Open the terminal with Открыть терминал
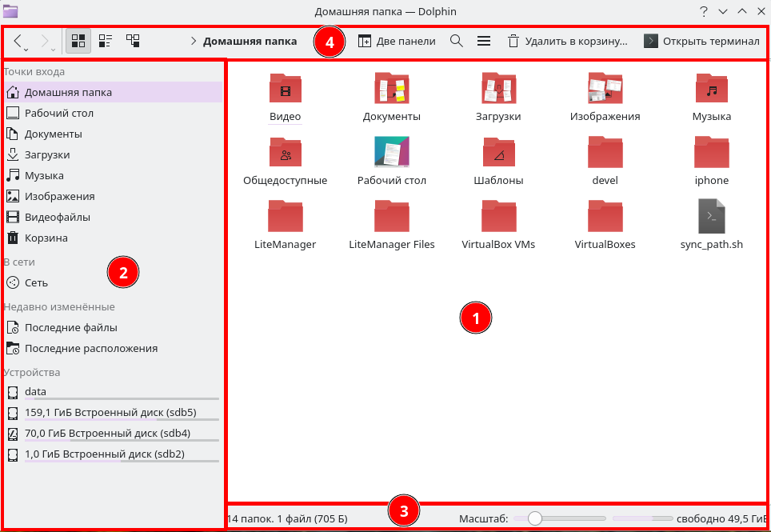Viewport: 771px width, 532px height. [701, 41]
